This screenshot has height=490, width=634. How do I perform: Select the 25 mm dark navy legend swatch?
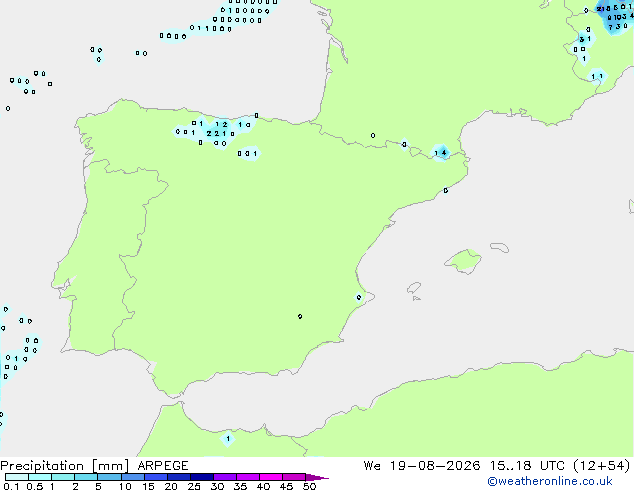click(x=202, y=477)
